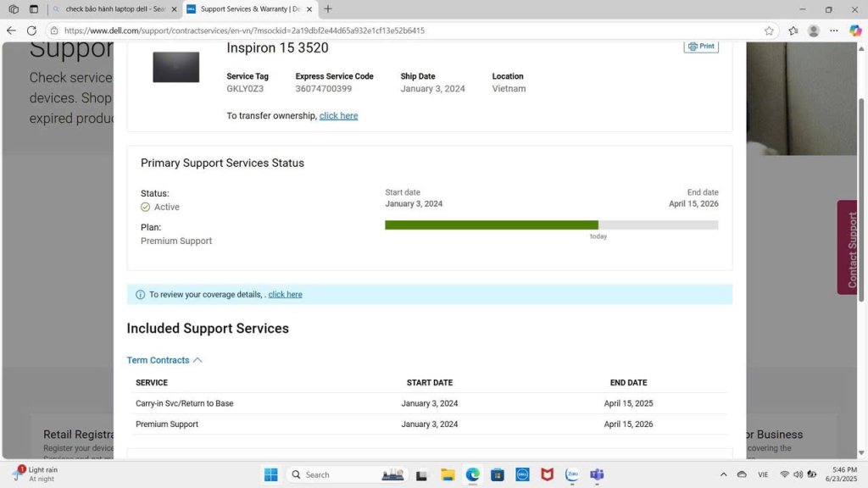Image resolution: width=868 pixels, height=488 pixels.
Task: Click the address bar URL
Action: pos(244,30)
